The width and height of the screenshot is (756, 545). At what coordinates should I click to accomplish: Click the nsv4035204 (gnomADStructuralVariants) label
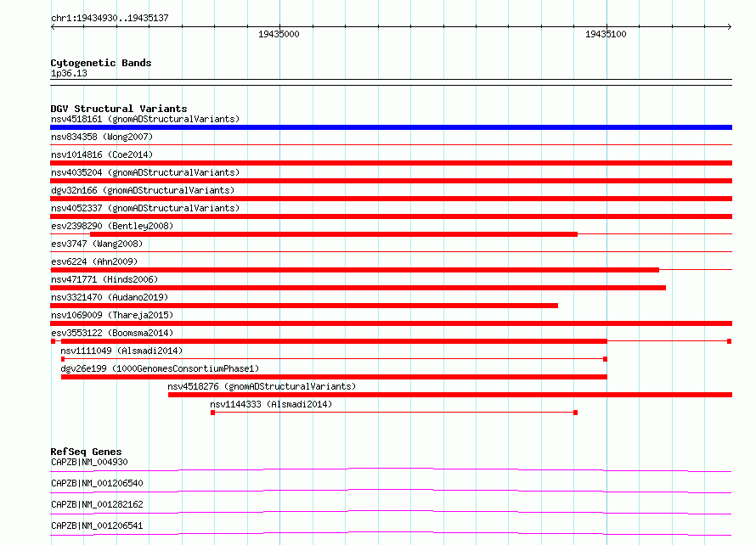[145, 172]
